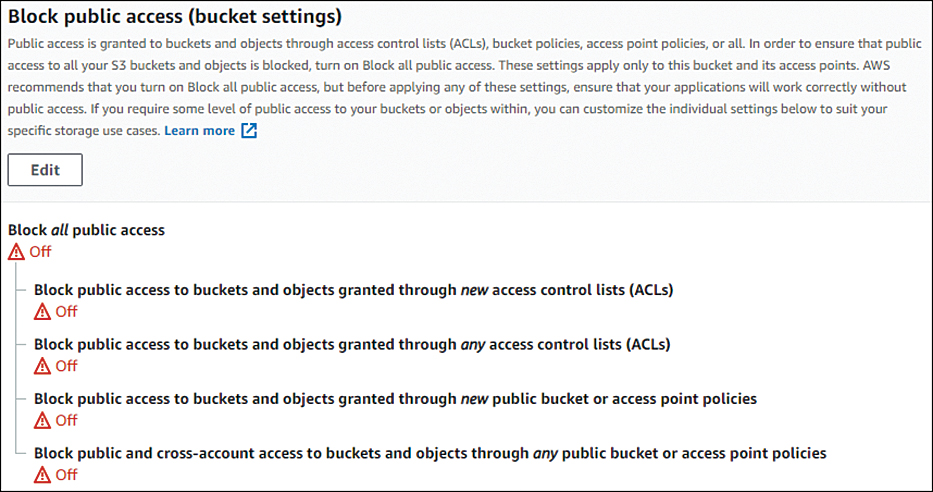Click the external link icon beside Learn more
Viewport: 933px width, 492px height.
tap(249, 131)
